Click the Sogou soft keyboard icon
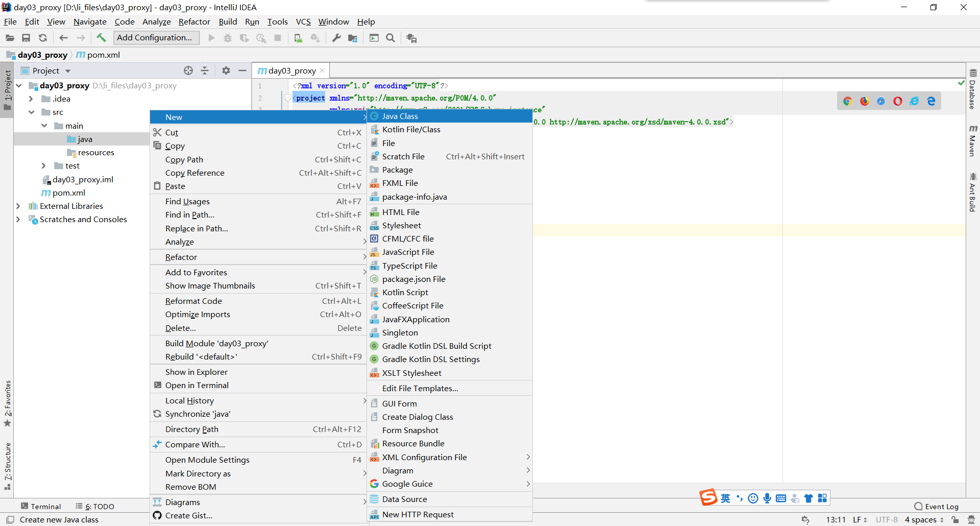The height and width of the screenshot is (526, 980). 781,498
